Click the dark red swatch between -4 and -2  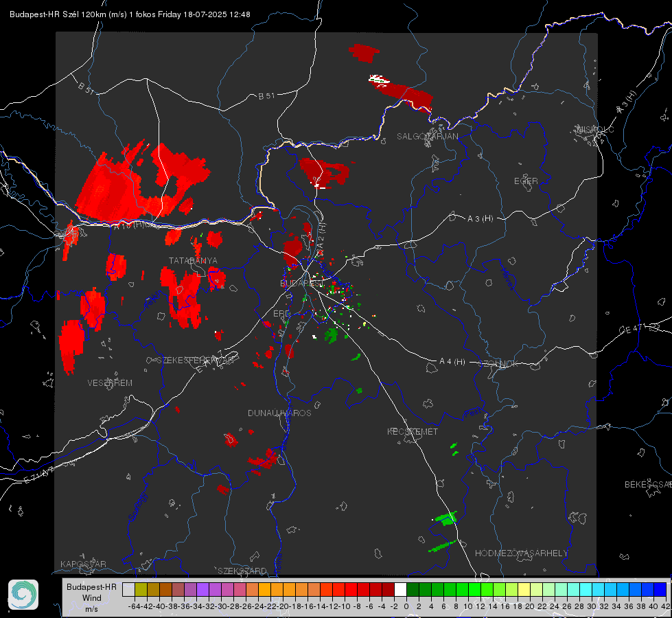388,590
